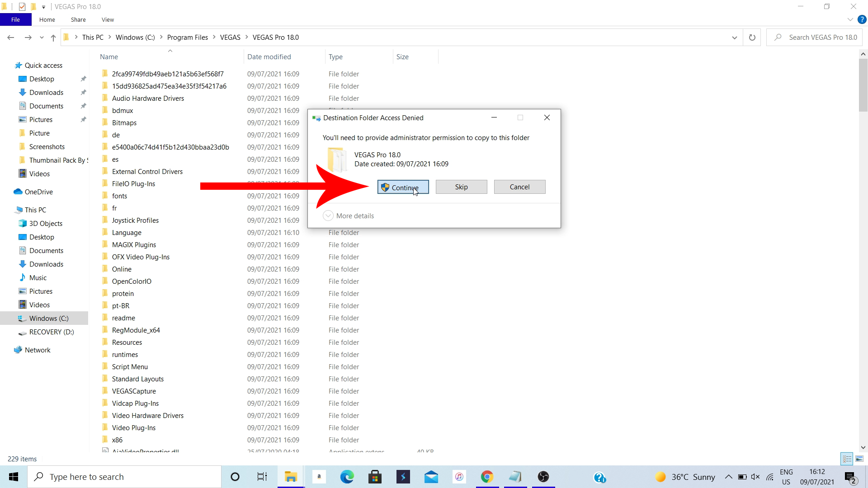The image size is (868, 488).
Task: Open the search field in Explorer
Action: pyautogui.click(x=820, y=37)
